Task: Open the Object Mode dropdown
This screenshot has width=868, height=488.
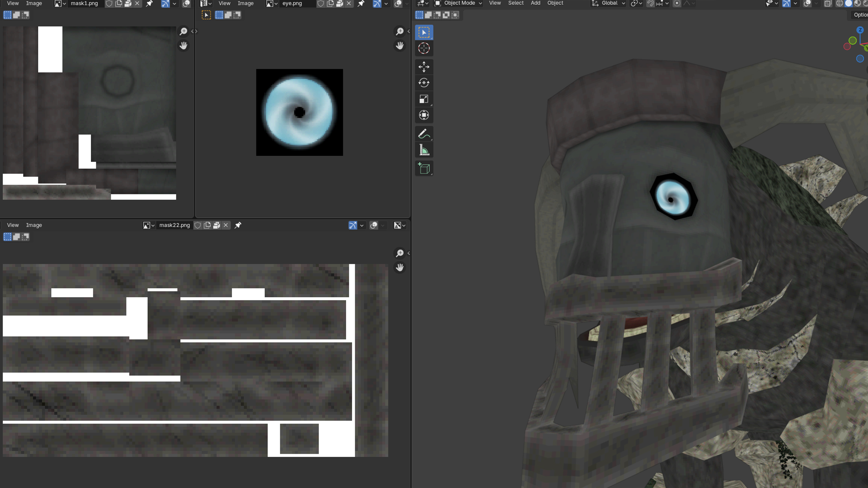Action: point(458,3)
